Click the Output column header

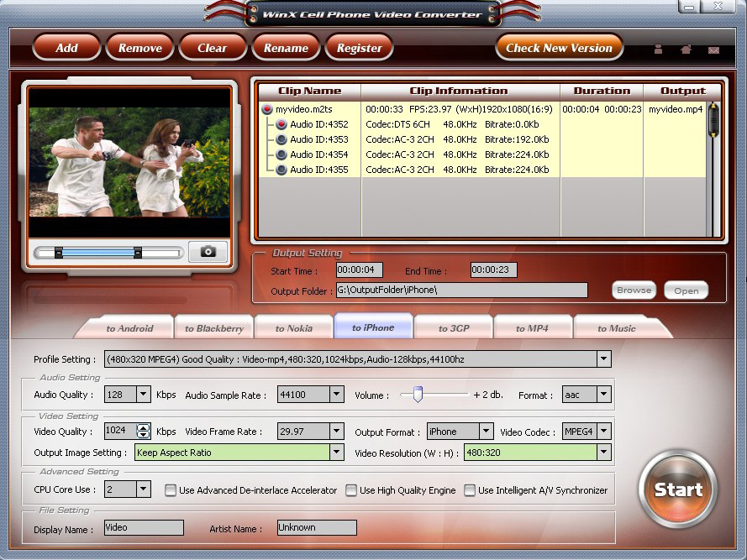pos(682,91)
